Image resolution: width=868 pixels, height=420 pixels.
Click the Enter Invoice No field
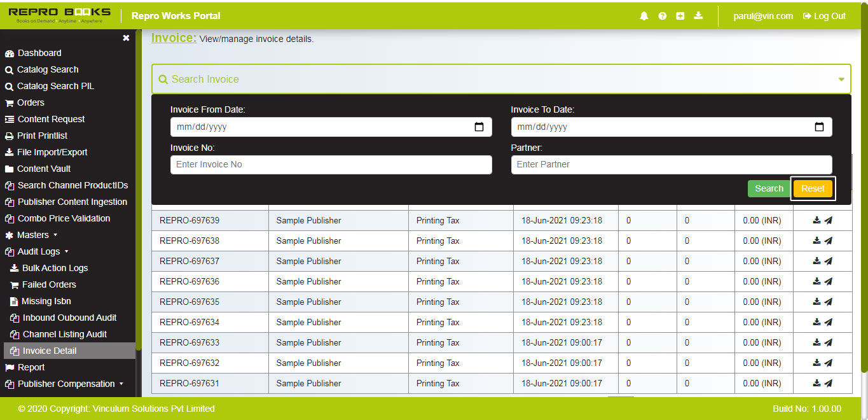click(x=330, y=164)
